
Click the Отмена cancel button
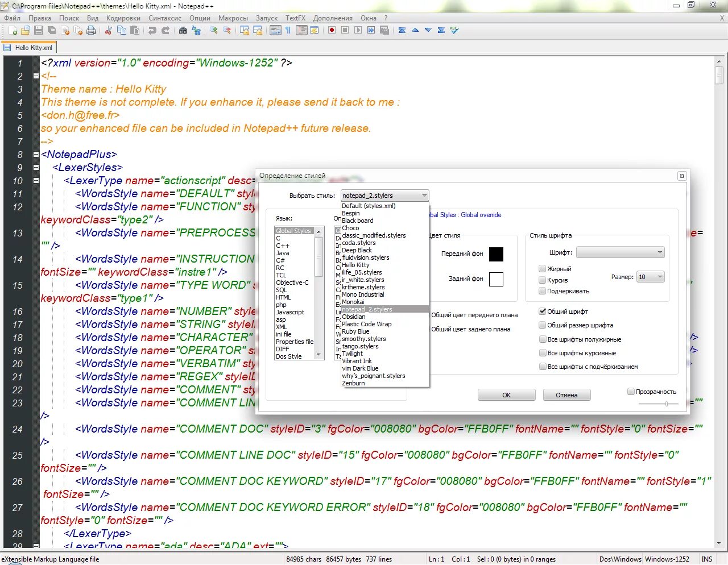click(x=566, y=395)
